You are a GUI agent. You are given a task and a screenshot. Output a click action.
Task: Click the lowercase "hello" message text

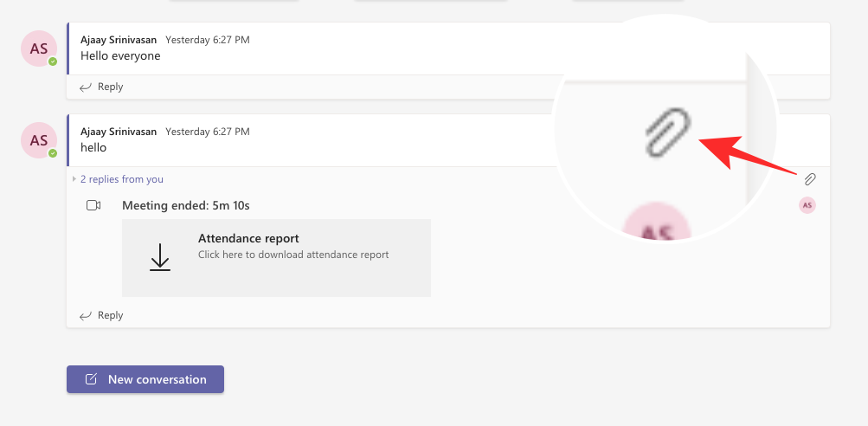tap(93, 147)
